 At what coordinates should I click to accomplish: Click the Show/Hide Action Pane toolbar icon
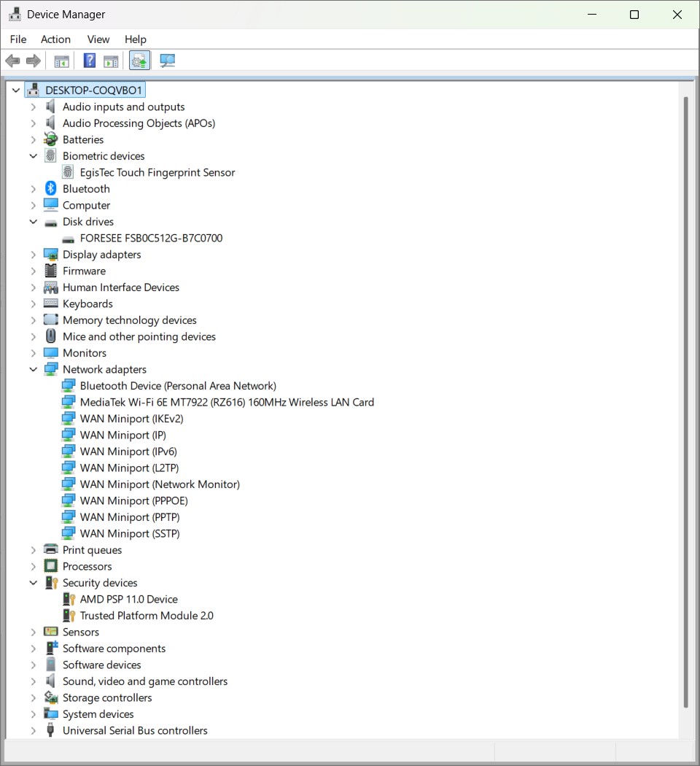[x=111, y=61]
